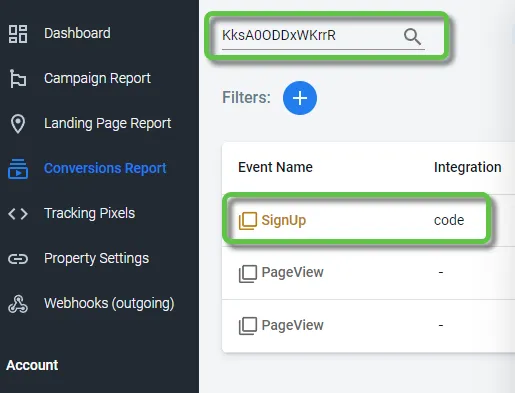Screen dimensions: 515x393
Task: Click the Property Settings link icon
Action: [18, 259]
